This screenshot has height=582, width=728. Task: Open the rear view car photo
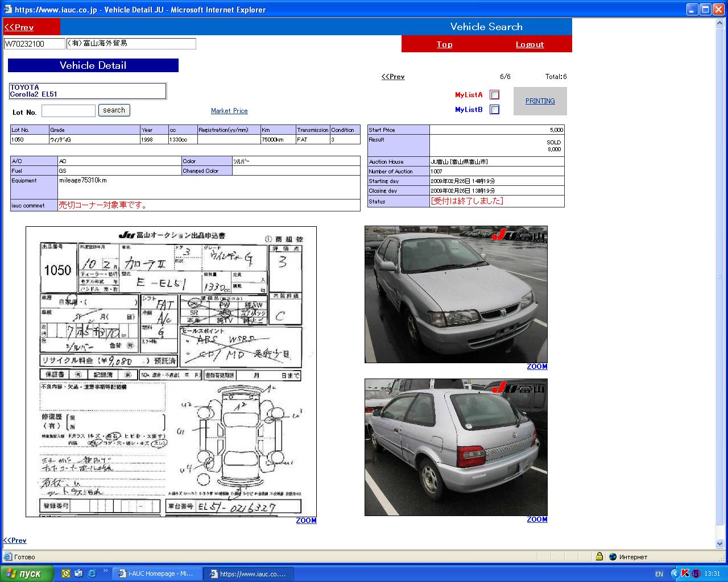pyautogui.click(x=456, y=447)
